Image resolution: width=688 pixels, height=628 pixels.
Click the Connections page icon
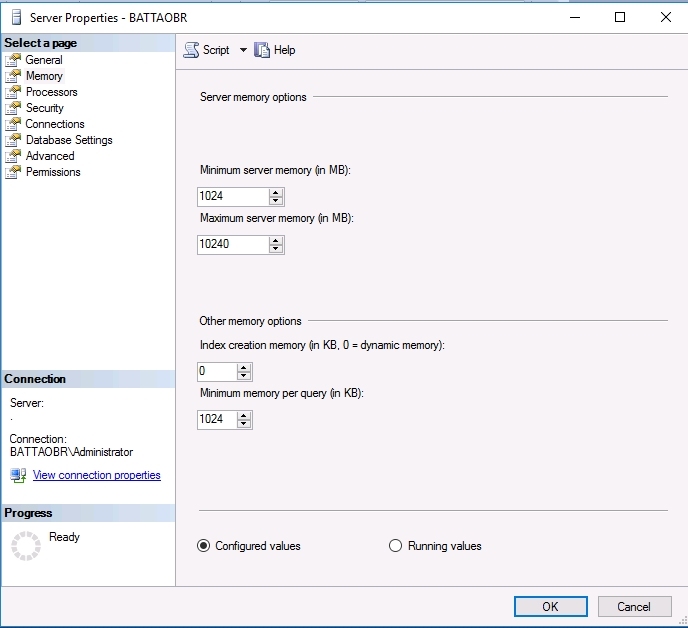coord(13,124)
